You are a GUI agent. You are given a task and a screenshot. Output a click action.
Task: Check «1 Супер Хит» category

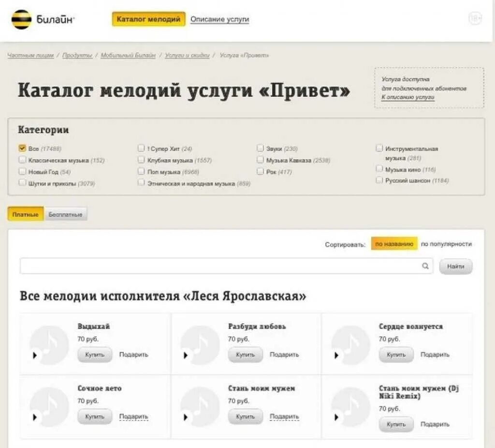pyautogui.click(x=141, y=148)
